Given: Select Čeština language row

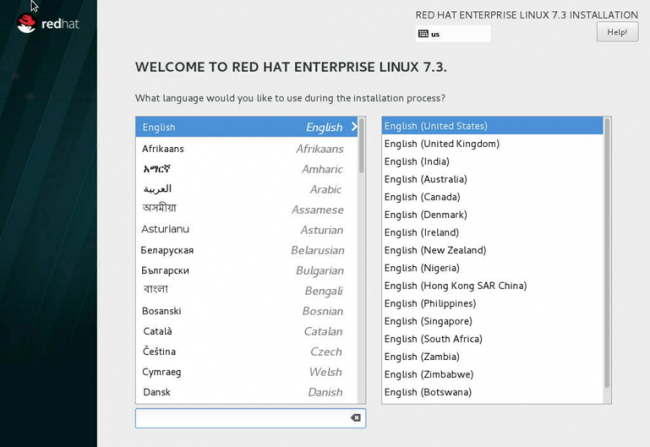Looking at the screenshot, I should click(x=247, y=352).
